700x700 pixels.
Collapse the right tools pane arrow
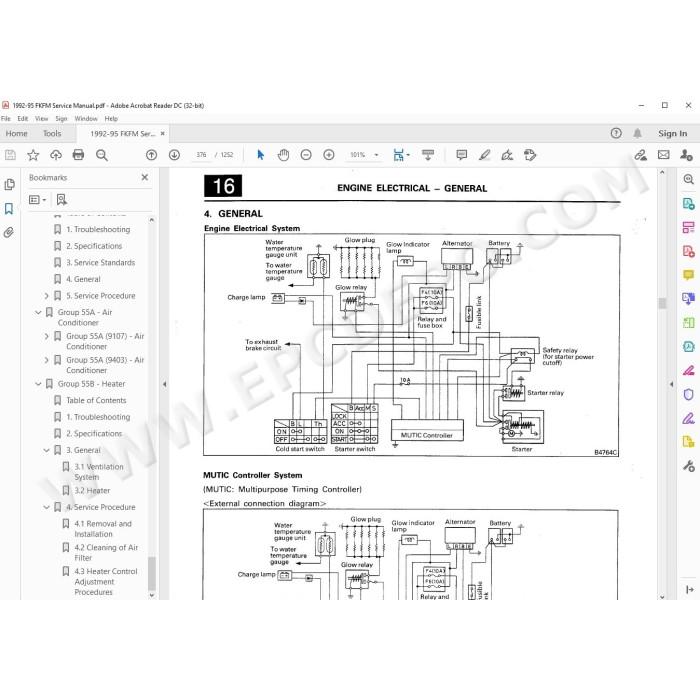(671, 384)
